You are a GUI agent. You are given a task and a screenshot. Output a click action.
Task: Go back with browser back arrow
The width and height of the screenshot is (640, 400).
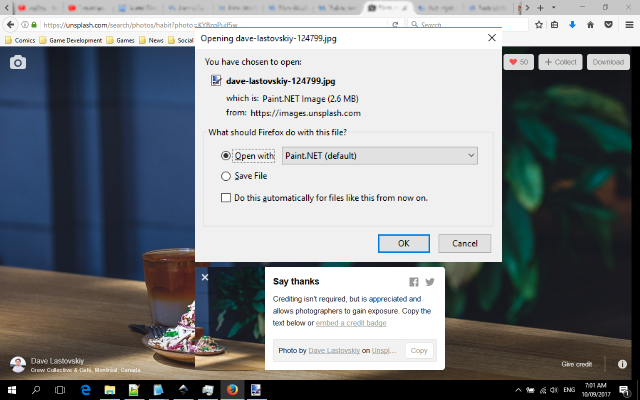click(x=10, y=25)
